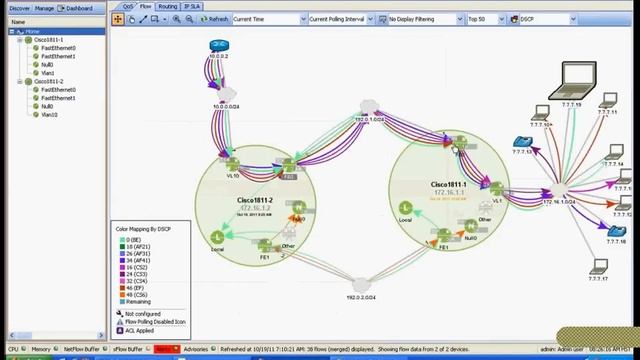Screen dimensions: 640x360
Task: Collapse the Cisco1811-1 tree node
Action: [x=20, y=40]
